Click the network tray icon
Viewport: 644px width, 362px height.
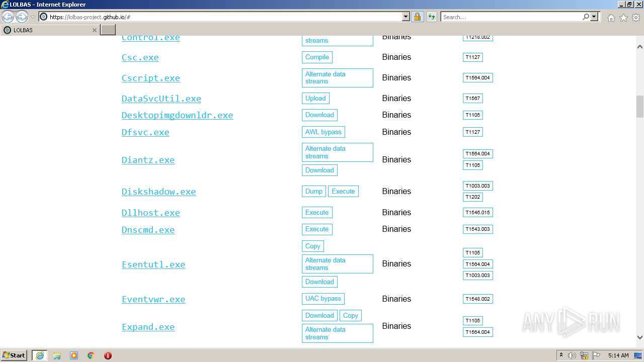pyautogui.click(x=584, y=355)
